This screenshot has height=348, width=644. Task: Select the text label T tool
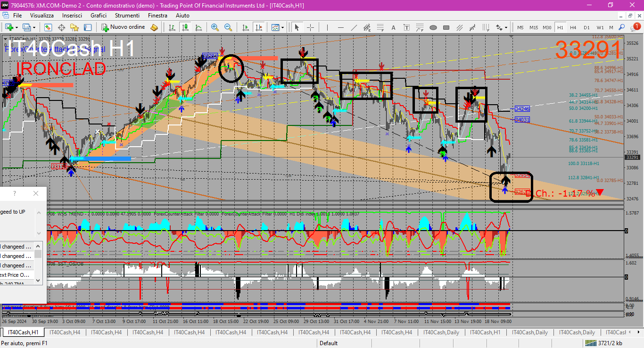coord(406,27)
